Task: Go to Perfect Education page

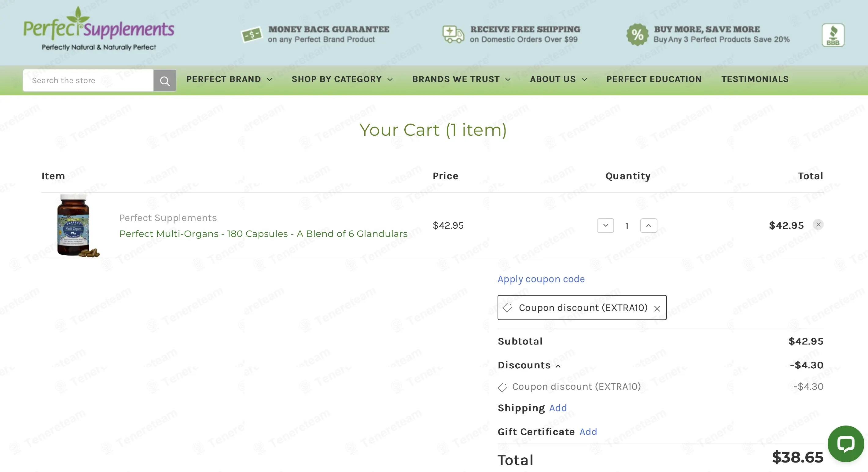Action: click(x=654, y=79)
